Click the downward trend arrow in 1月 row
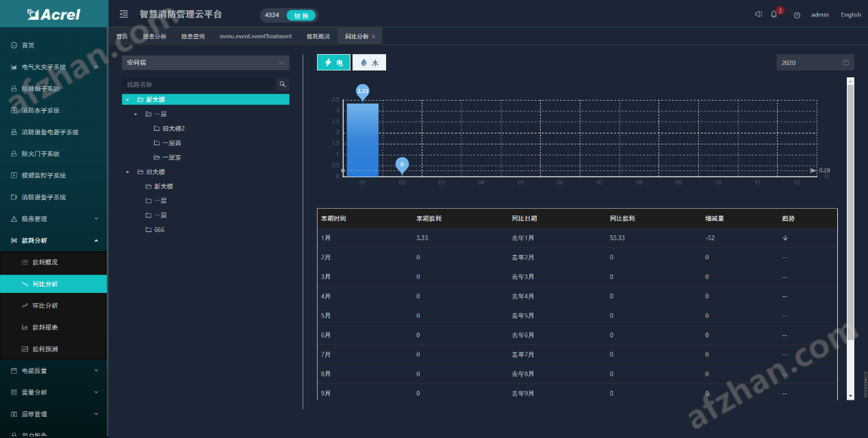The width and height of the screenshot is (868, 438). point(785,237)
